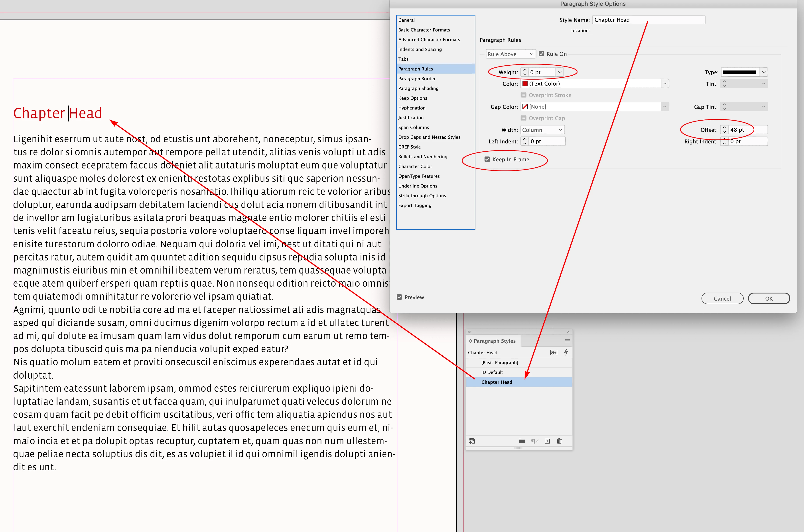Select Keep Options in the category list
Image resolution: width=804 pixels, height=532 pixels.
[x=412, y=98]
